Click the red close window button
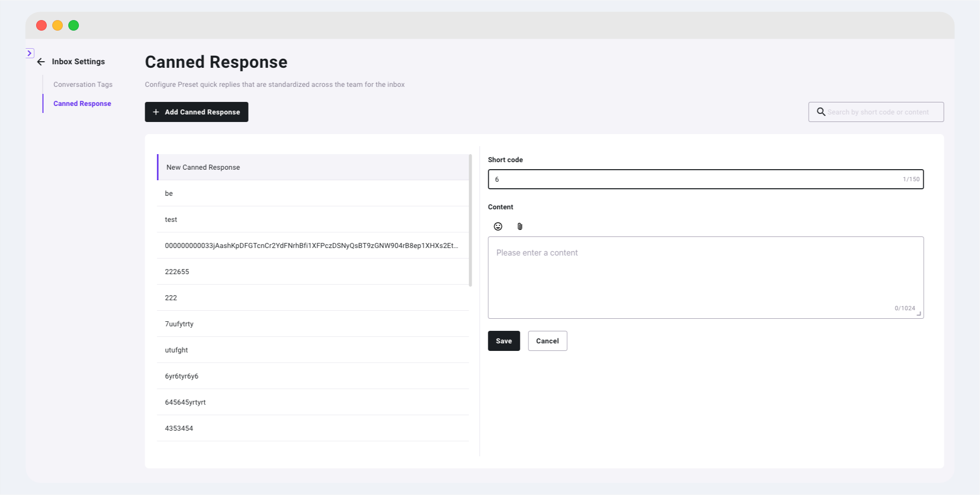 click(42, 26)
